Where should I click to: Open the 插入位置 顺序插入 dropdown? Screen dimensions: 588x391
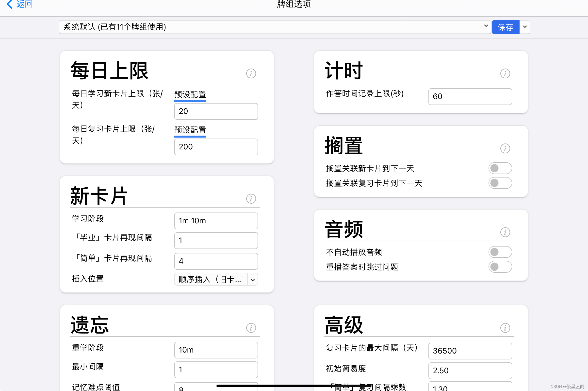[216, 279]
